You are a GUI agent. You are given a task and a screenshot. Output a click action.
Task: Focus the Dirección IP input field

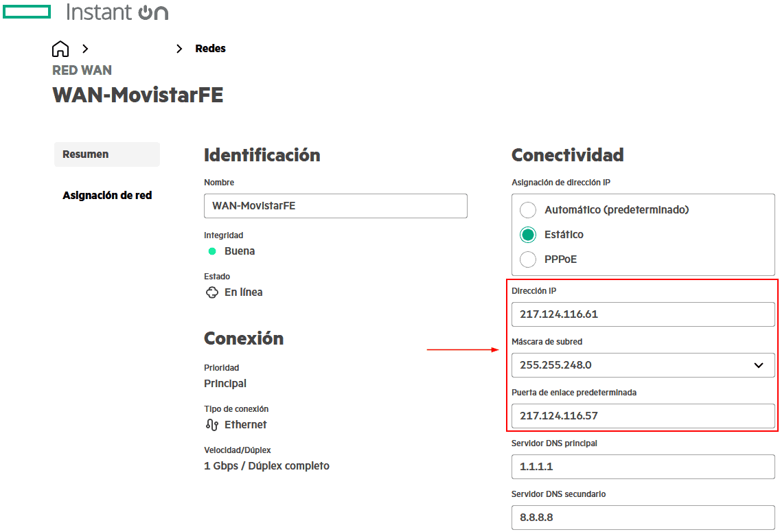click(x=643, y=314)
